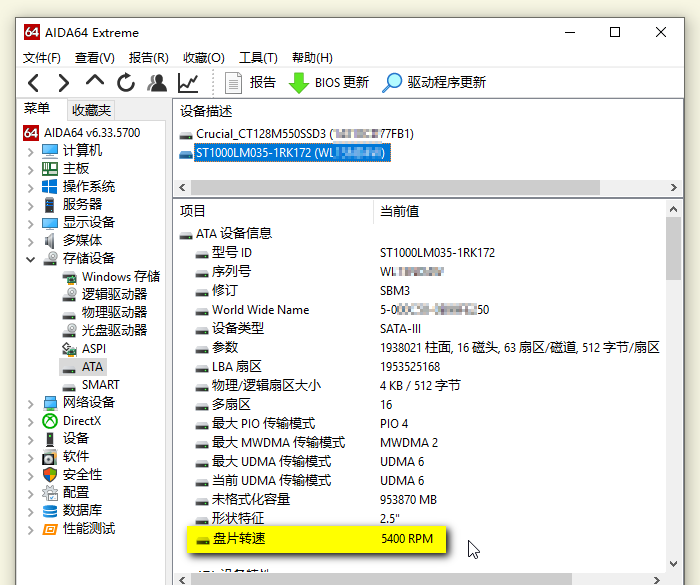Open the 查看(V) menu
This screenshot has height=585, width=700.
point(95,58)
